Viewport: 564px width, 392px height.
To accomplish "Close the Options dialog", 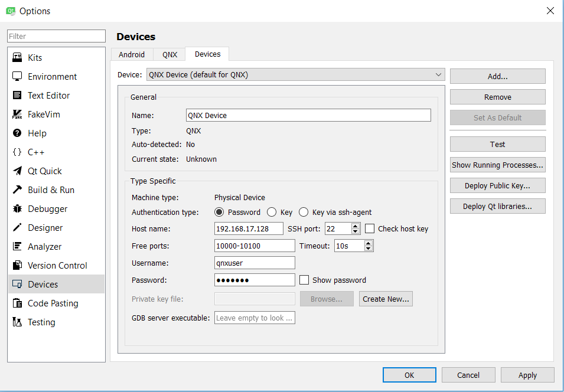I will (x=550, y=11).
